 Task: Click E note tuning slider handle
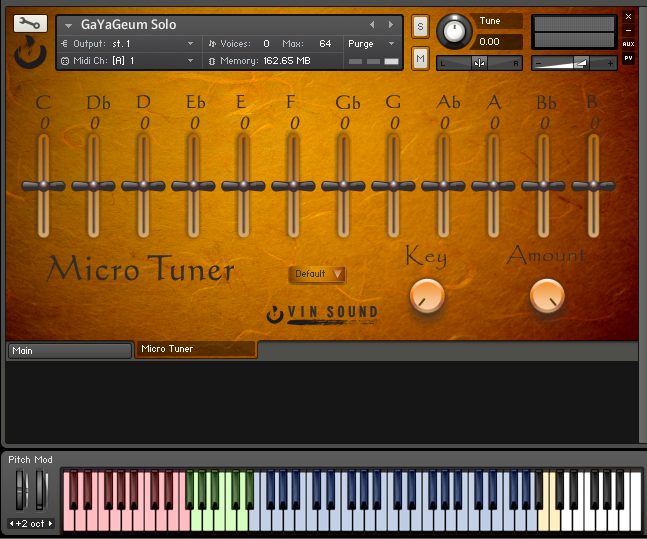243,186
